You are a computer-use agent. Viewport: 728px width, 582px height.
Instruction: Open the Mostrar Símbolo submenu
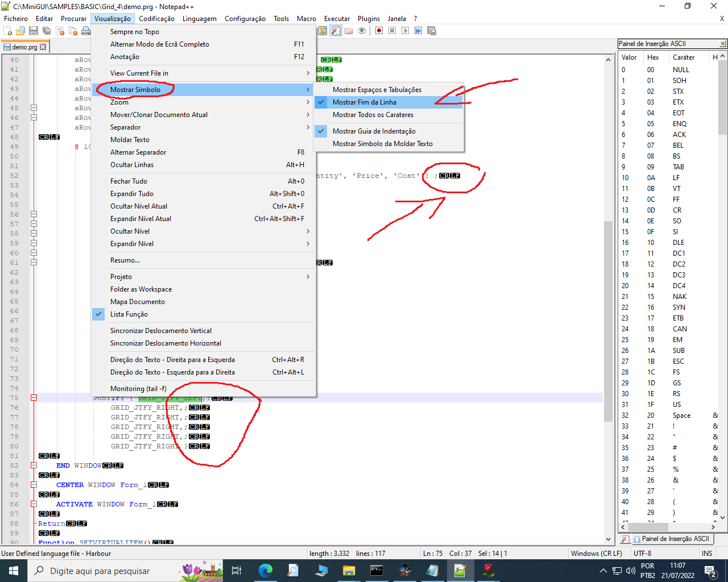[x=203, y=90]
